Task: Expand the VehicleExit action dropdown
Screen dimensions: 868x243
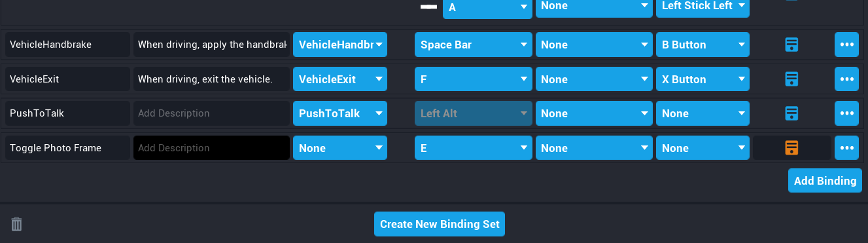Action: (x=340, y=79)
